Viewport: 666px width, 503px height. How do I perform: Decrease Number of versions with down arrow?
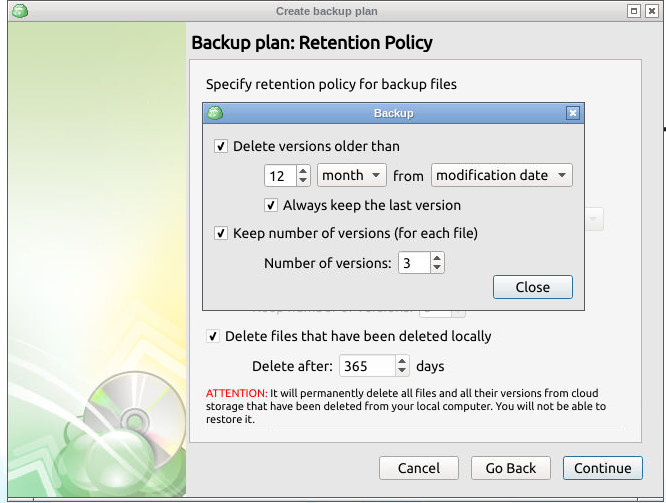[x=437, y=268]
